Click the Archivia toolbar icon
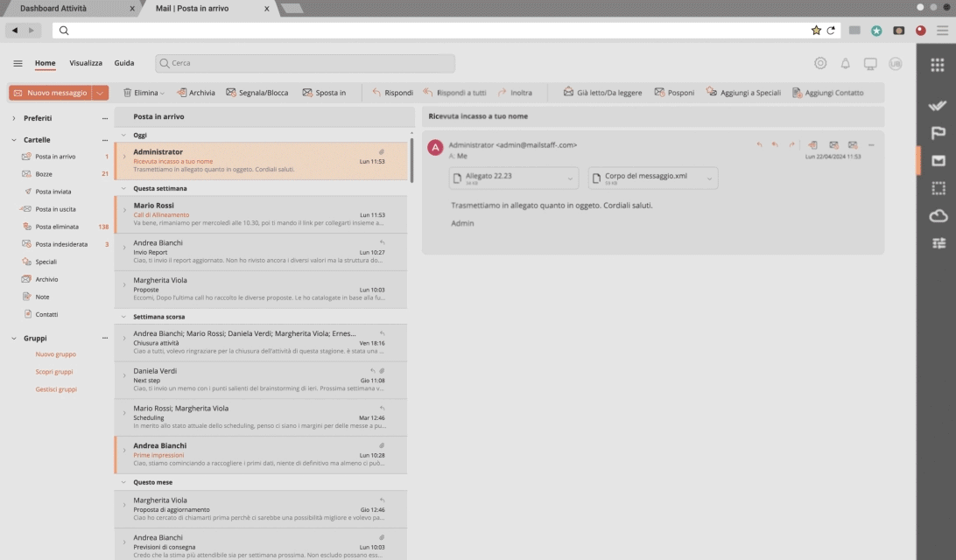The image size is (956, 560). pos(182,93)
